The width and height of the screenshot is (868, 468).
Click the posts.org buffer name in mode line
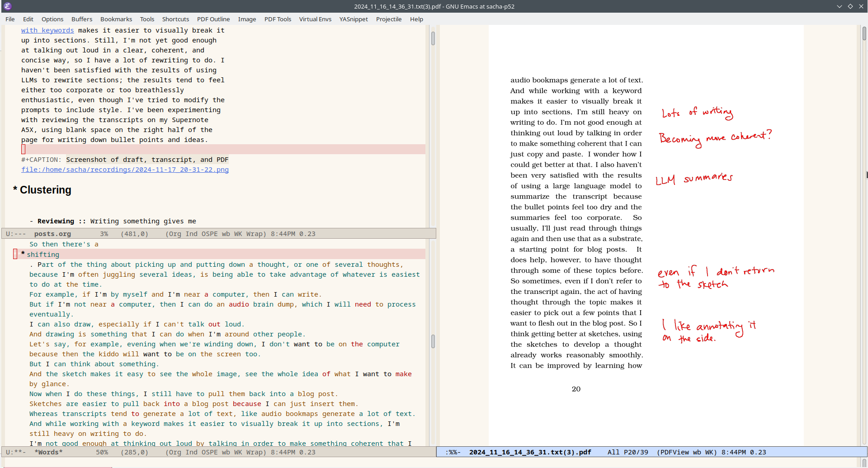coord(52,234)
